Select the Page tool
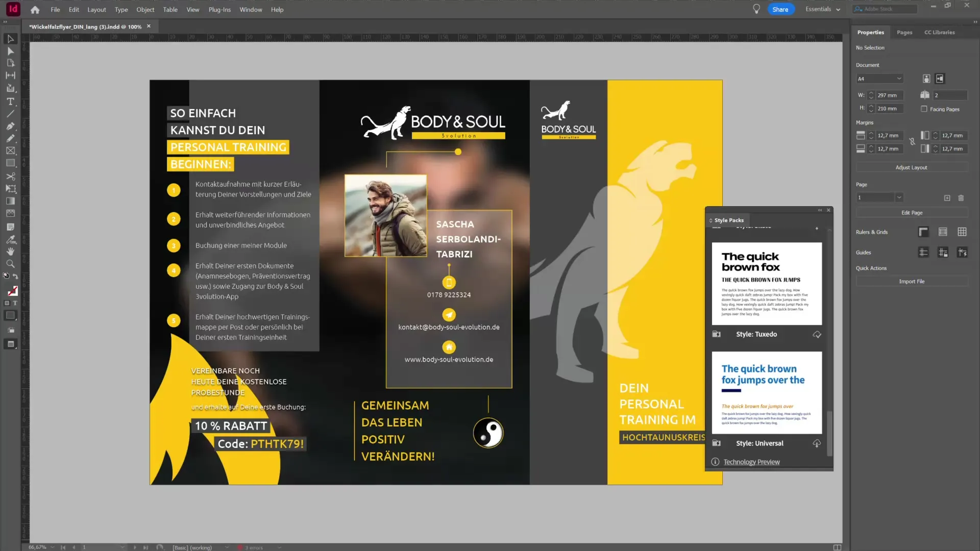Image resolution: width=980 pixels, height=551 pixels. click(x=10, y=63)
